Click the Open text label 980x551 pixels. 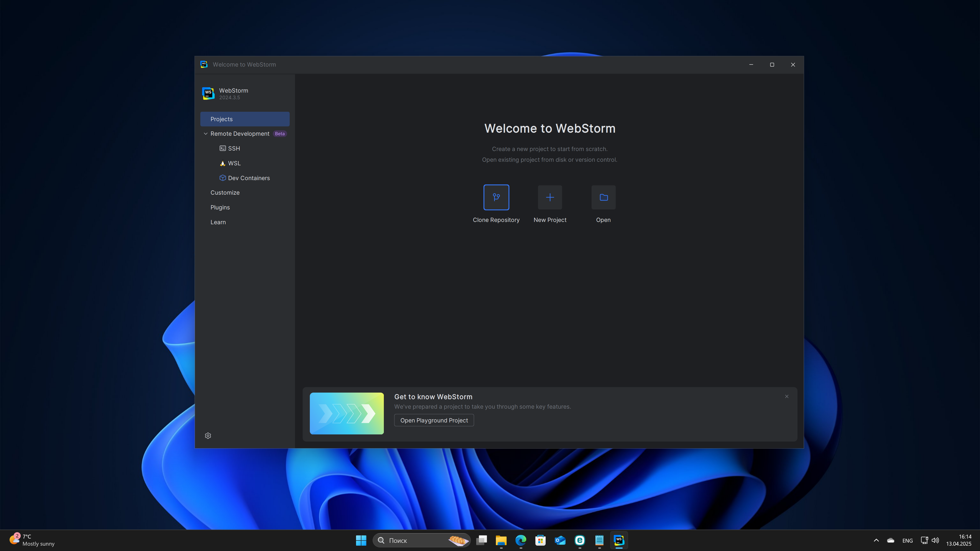click(603, 220)
